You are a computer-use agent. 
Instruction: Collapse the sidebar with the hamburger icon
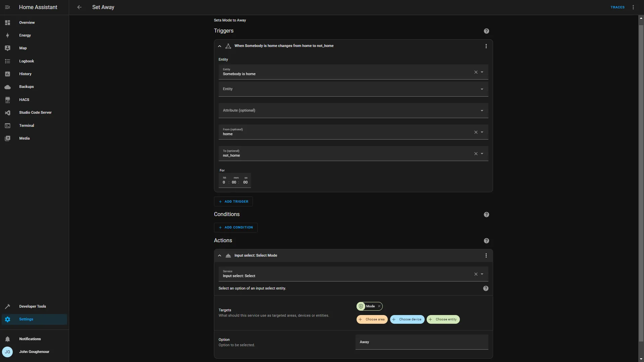click(7, 7)
